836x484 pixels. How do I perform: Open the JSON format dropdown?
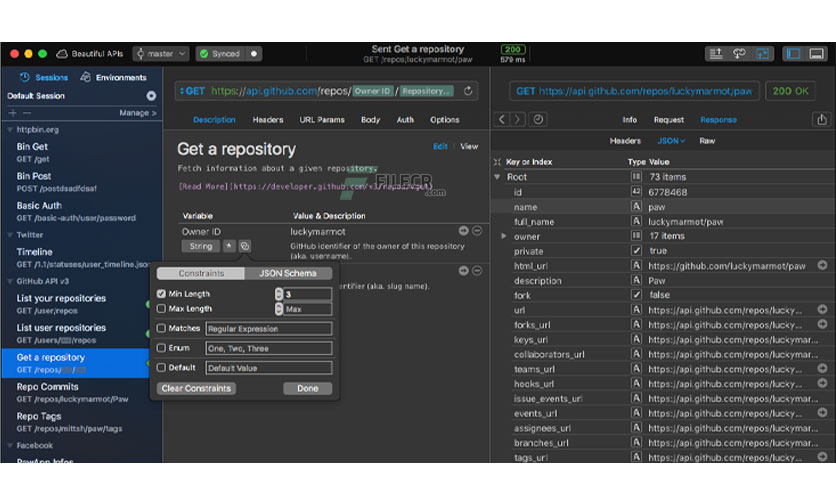click(x=671, y=141)
